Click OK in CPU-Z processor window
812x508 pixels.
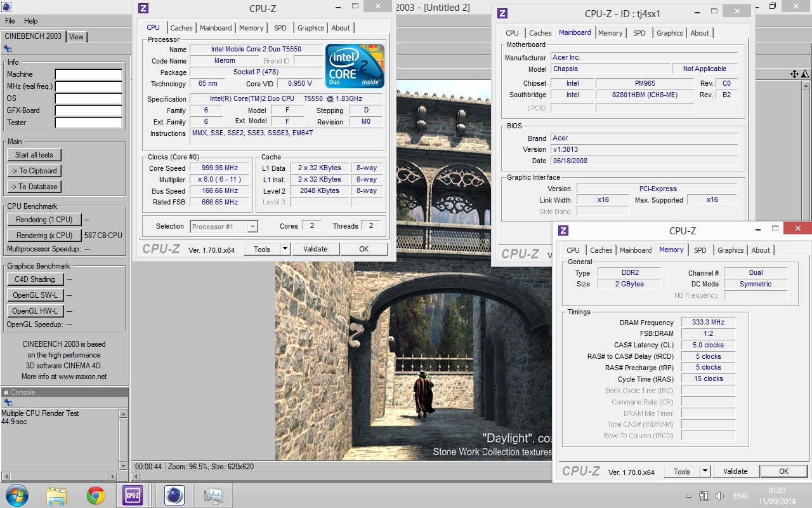(x=363, y=249)
